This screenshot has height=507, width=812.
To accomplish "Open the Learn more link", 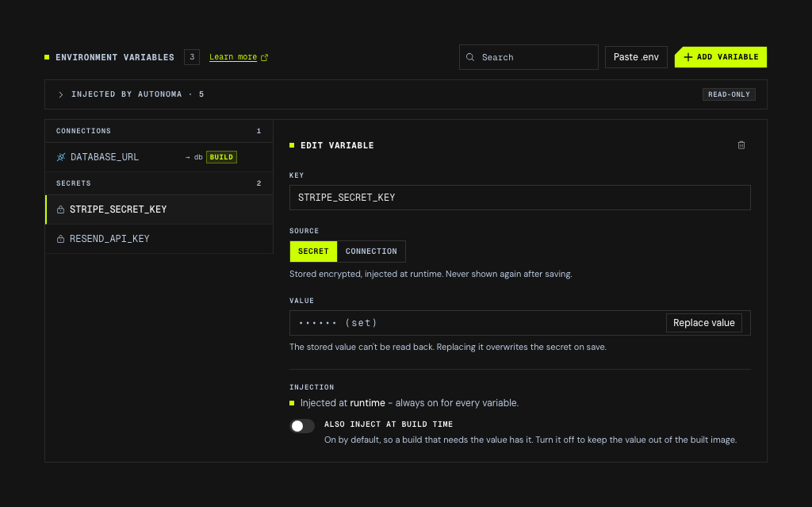I will coord(233,57).
